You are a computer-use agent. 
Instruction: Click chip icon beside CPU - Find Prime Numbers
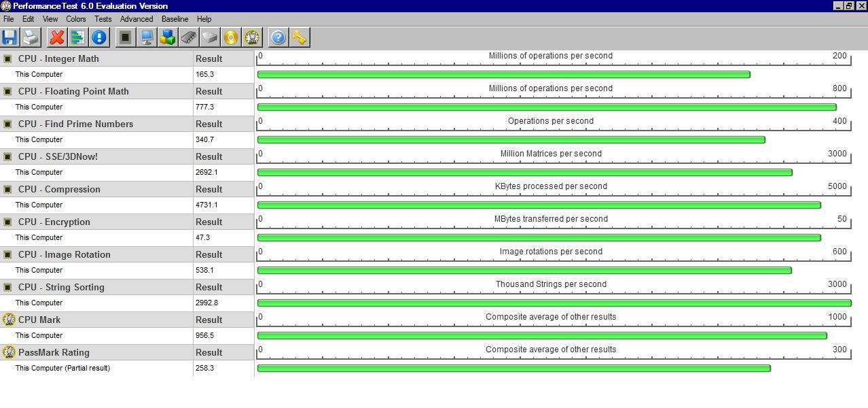click(7, 124)
